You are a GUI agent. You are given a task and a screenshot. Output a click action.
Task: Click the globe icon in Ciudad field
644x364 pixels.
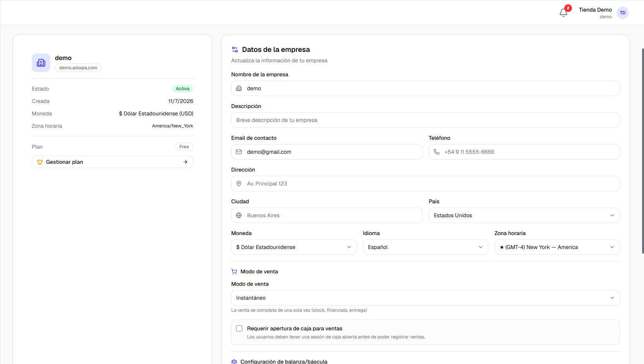239,215
